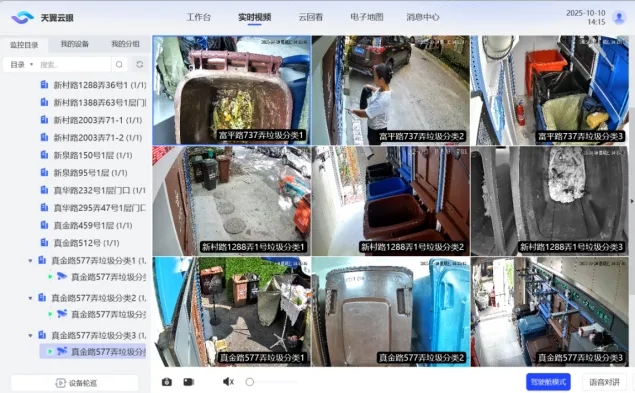
Task: Open the user avatar menu
Action: pos(619,17)
